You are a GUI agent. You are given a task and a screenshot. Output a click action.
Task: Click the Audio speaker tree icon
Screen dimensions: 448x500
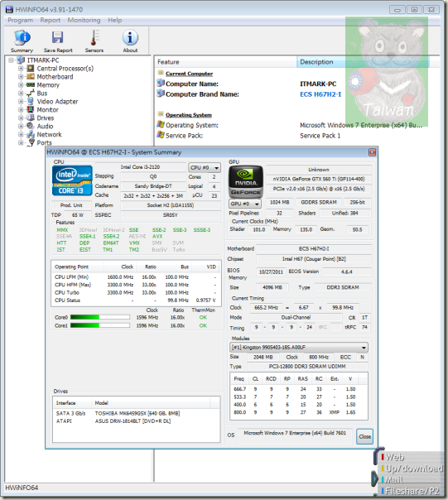tap(31, 126)
